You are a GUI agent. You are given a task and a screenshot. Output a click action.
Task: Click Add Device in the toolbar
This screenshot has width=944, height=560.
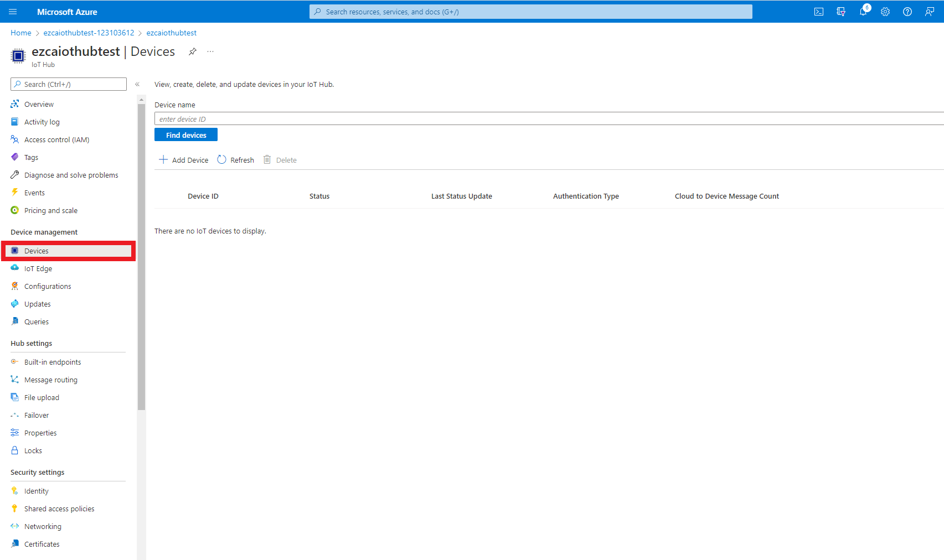(x=184, y=160)
